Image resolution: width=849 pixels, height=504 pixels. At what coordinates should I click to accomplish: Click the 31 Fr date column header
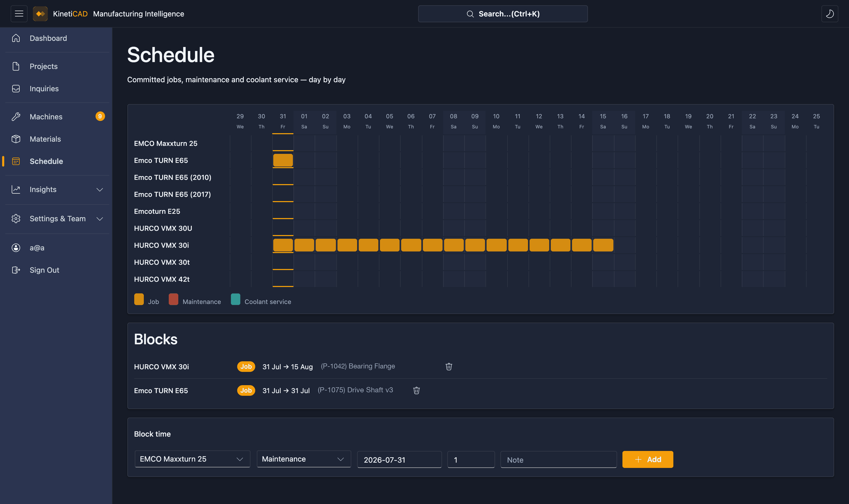coord(283,121)
